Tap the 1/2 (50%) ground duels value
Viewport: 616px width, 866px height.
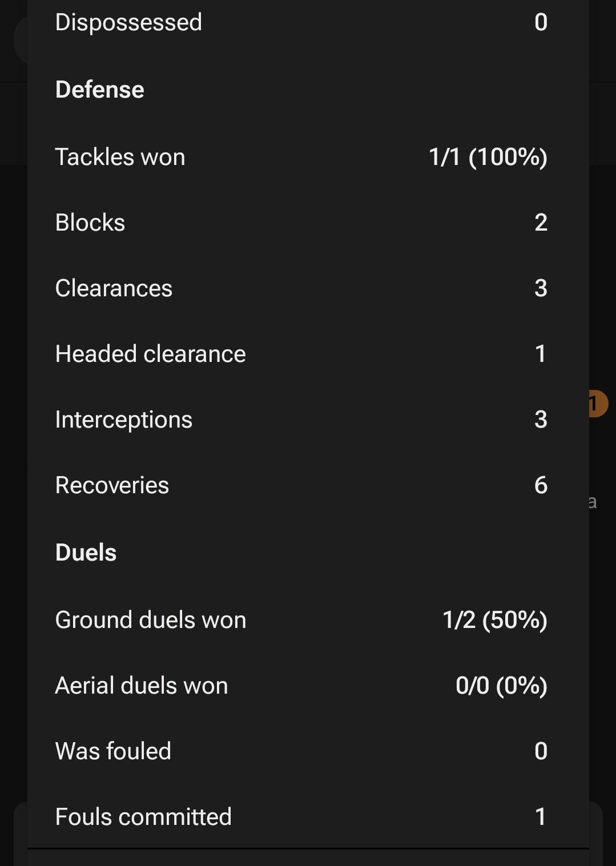[494, 620]
